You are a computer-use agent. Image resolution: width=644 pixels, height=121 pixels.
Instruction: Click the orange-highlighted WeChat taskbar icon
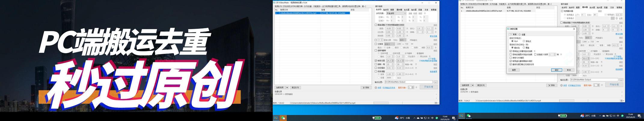click(283, 118)
